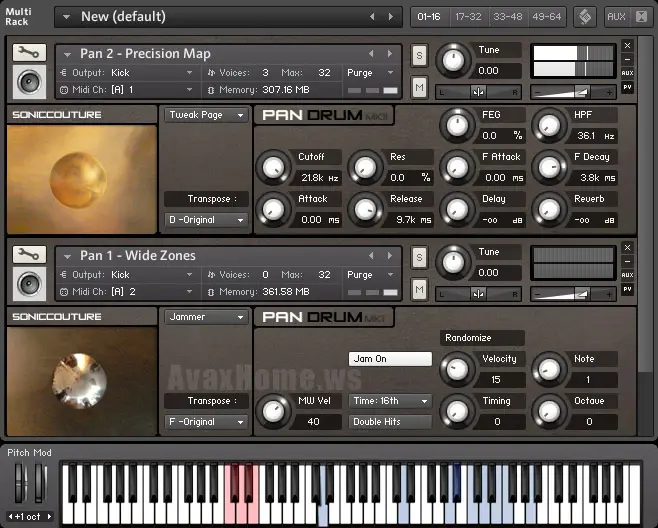Mute the Pan 2 - Precision Map instrument
Image resolution: width=658 pixels, height=528 pixels.
coord(419,88)
